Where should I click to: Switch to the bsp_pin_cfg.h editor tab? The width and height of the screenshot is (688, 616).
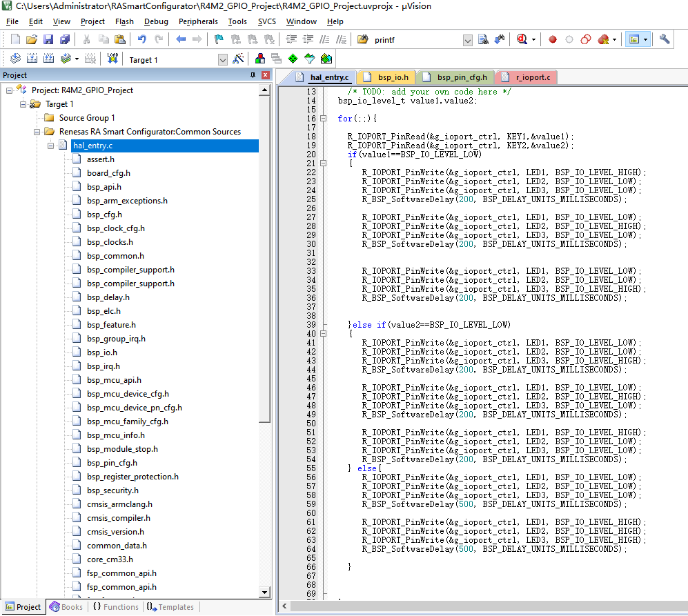click(x=456, y=77)
